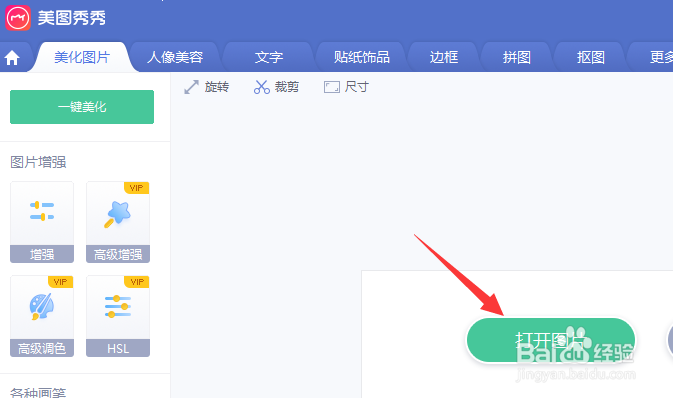This screenshot has height=398, width=673.
Task: Go to the home icon tab
Action: [12, 57]
